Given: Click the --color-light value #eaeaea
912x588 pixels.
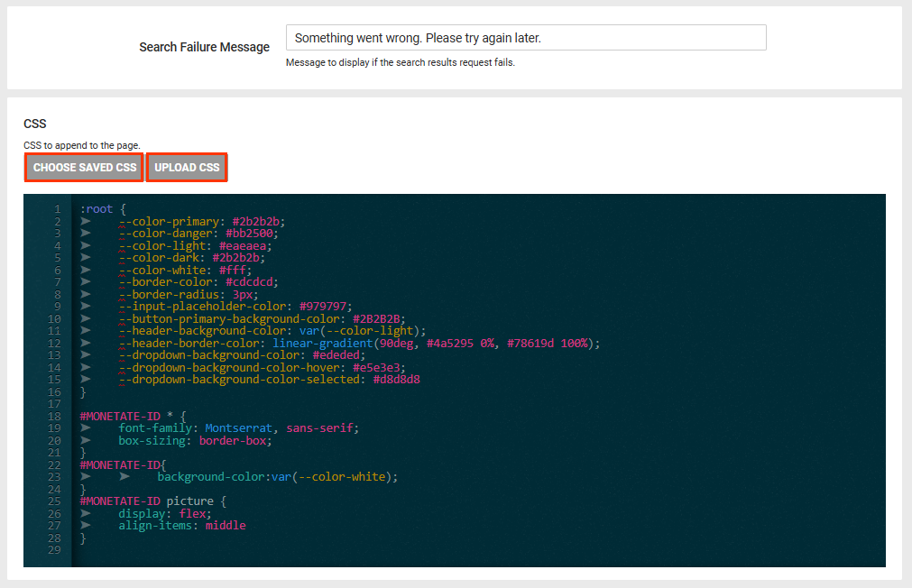Looking at the screenshot, I should [243, 246].
